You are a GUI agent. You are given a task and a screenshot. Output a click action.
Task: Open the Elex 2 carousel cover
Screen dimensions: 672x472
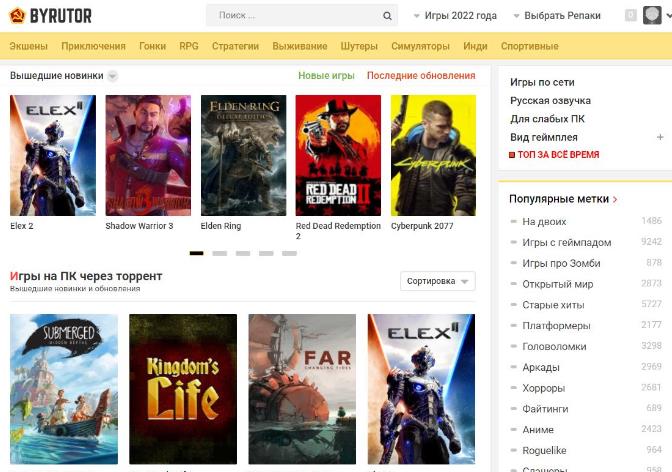click(x=53, y=155)
